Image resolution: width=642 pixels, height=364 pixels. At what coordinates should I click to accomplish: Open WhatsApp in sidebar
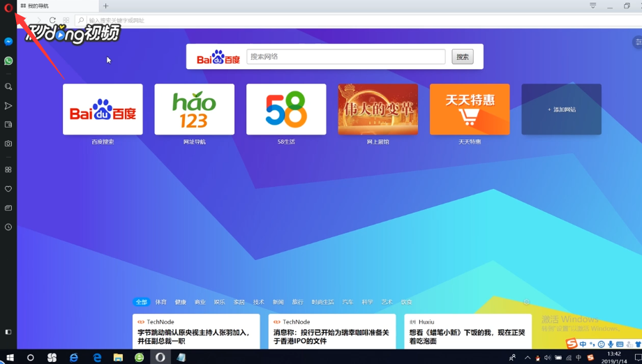pyautogui.click(x=8, y=61)
